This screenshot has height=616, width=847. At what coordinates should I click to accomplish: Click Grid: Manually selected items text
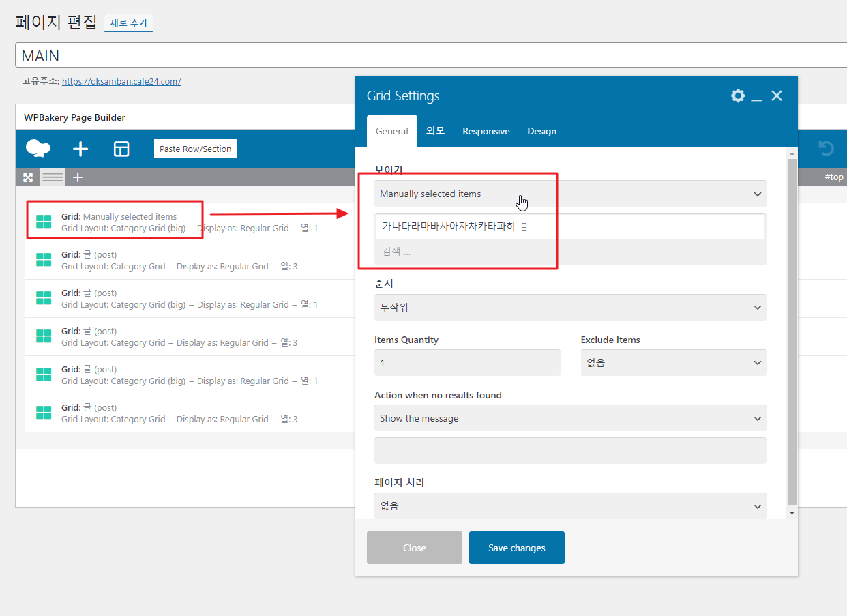tap(119, 216)
